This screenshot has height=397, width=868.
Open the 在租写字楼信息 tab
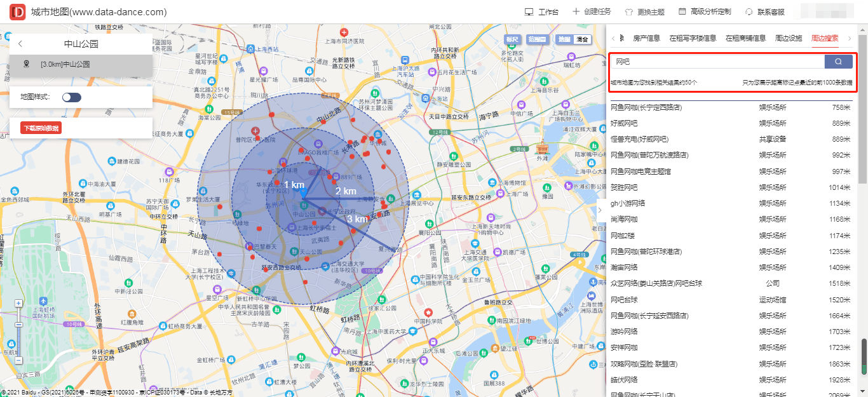click(693, 39)
